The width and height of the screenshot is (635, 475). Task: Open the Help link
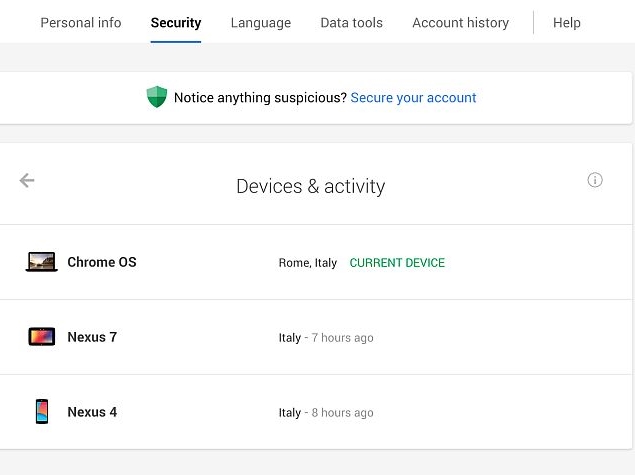567,23
